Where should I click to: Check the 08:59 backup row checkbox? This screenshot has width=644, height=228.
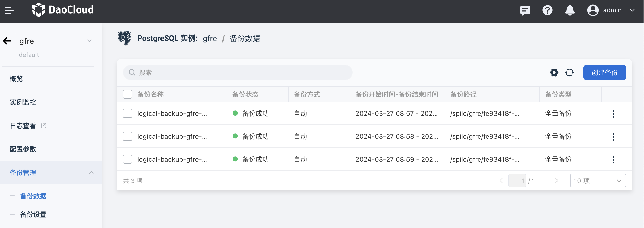(x=128, y=159)
